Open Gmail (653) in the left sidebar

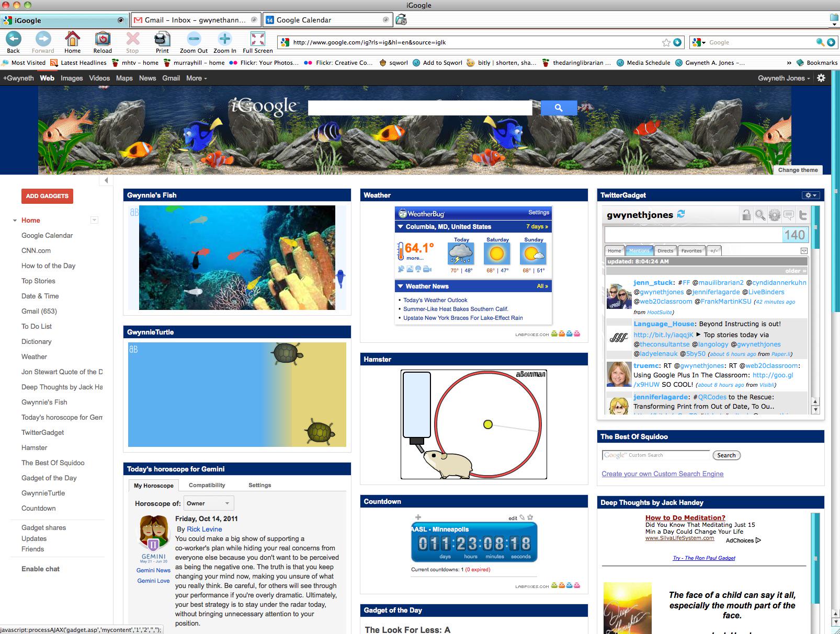click(x=39, y=311)
